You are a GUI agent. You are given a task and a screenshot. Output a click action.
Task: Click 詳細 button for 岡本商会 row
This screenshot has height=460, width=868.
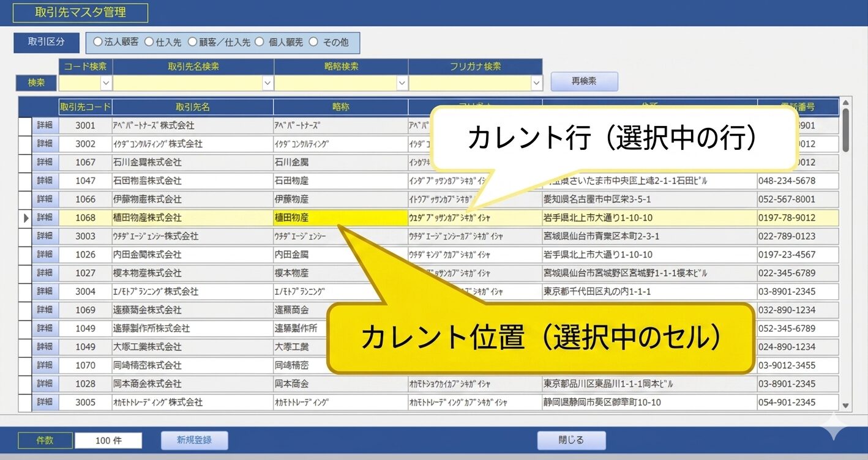tap(45, 384)
